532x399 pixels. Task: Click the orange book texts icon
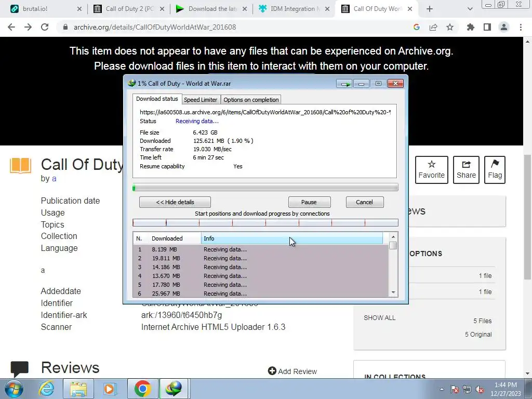[20, 166]
